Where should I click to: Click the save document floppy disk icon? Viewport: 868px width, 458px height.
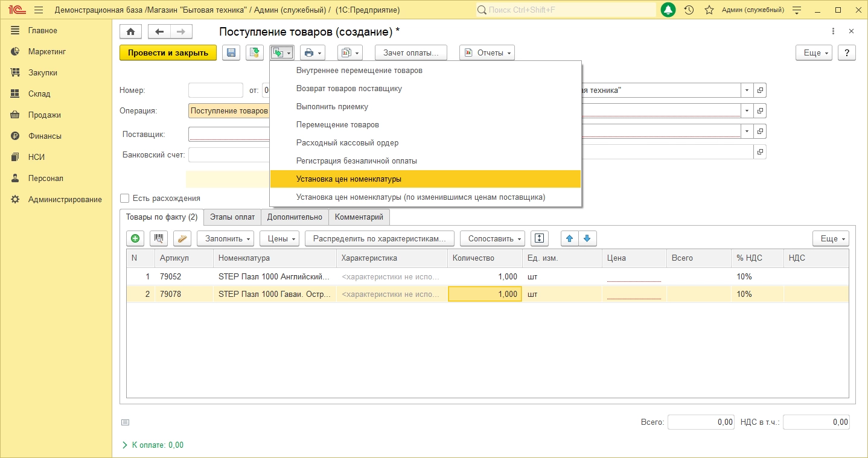click(x=231, y=53)
